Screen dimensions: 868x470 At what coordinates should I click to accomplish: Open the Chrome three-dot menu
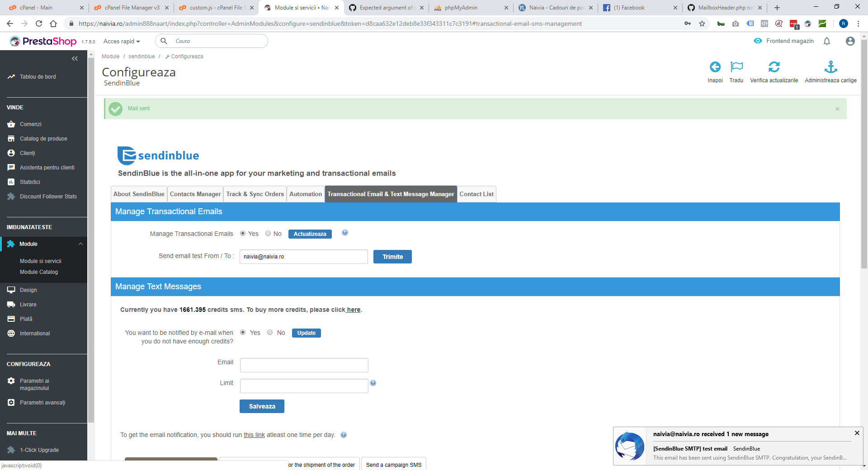point(858,23)
